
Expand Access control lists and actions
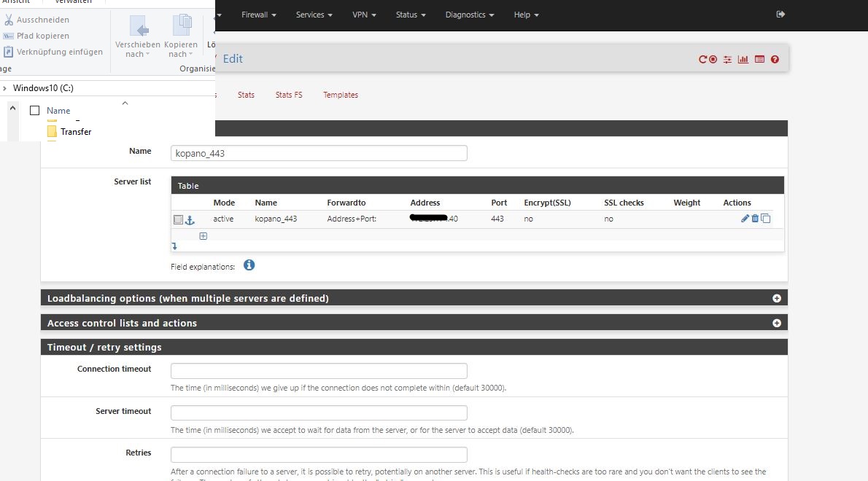[x=777, y=324]
